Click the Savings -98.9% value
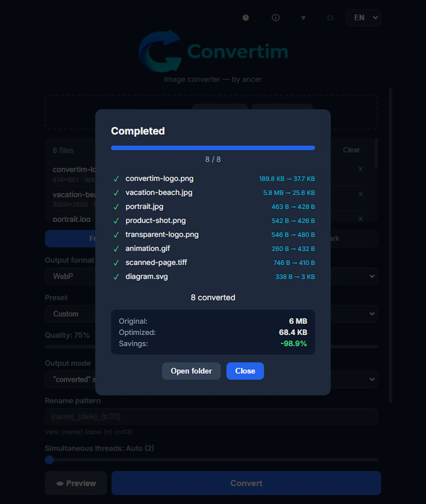Image resolution: width=426 pixels, height=504 pixels. (x=294, y=343)
